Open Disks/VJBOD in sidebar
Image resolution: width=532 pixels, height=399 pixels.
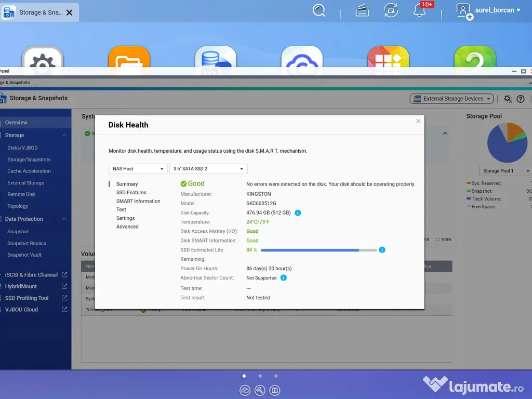coord(22,148)
